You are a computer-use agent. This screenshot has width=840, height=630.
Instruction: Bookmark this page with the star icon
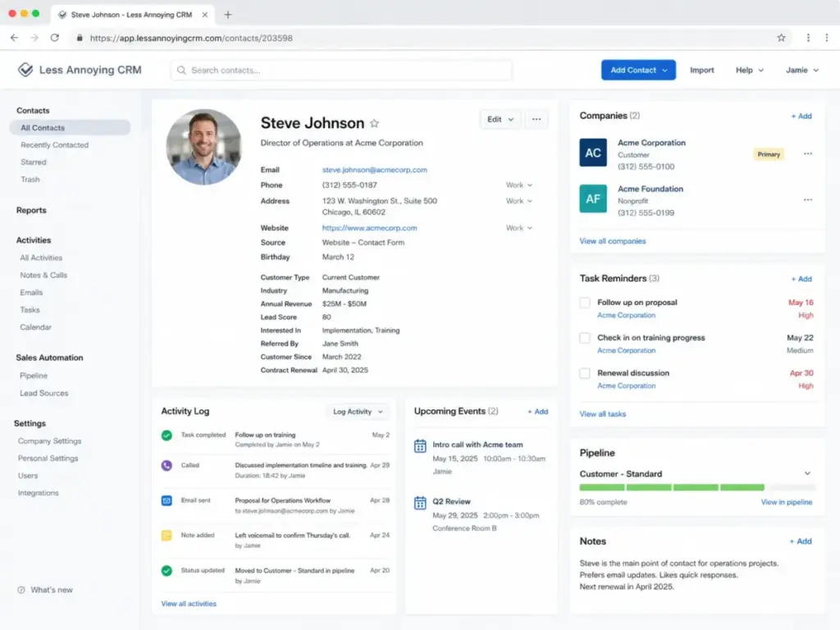click(x=781, y=38)
